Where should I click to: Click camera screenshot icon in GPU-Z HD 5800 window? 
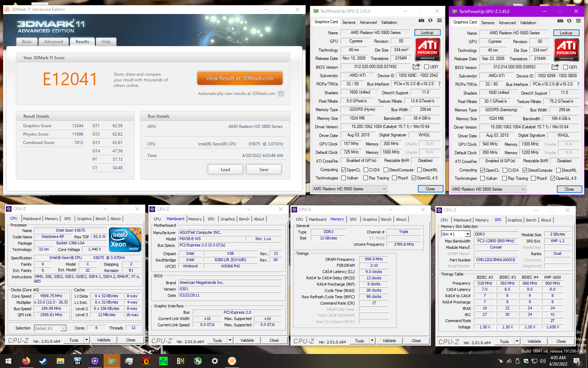click(560, 21)
